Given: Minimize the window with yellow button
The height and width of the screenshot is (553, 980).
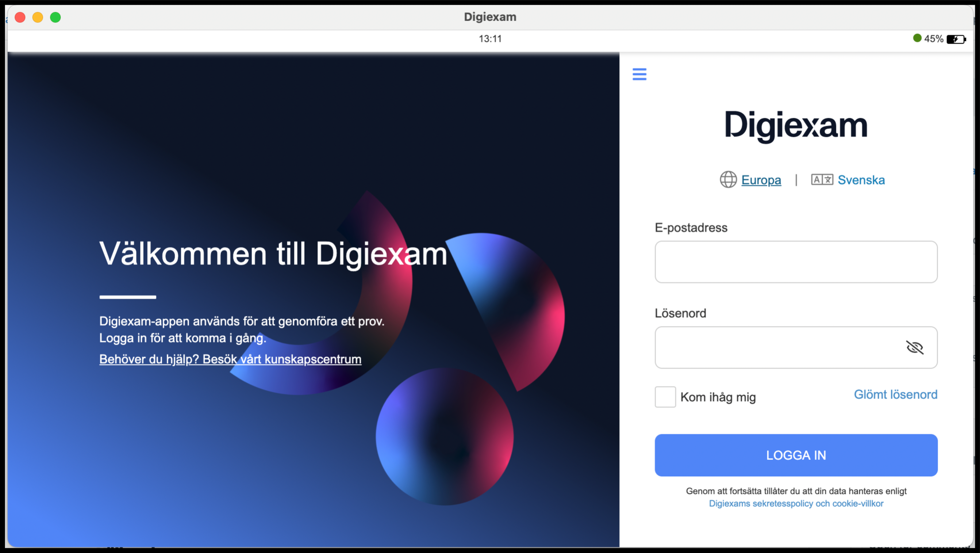Looking at the screenshot, I should pos(38,17).
